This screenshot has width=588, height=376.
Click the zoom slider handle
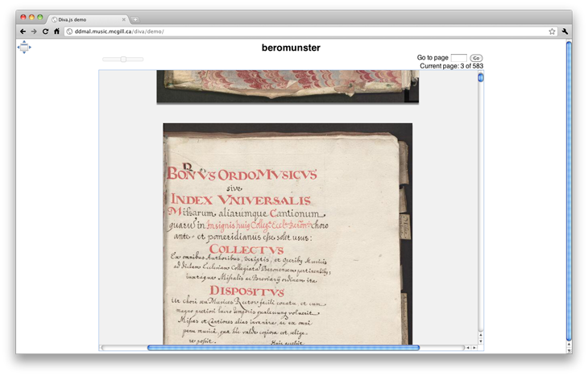tap(123, 59)
